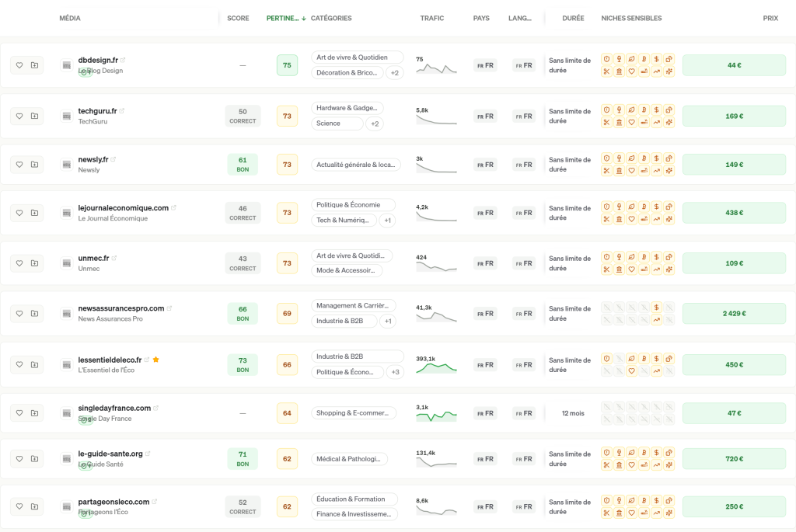Click heart icon on newsly.fr row
The height and width of the screenshot is (532, 796).
[x=19, y=165]
